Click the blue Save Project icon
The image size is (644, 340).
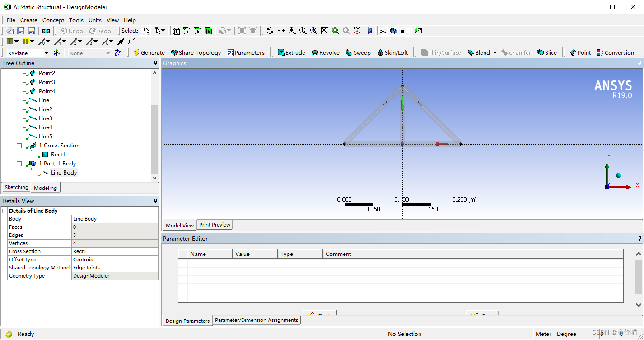coord(21,31)
